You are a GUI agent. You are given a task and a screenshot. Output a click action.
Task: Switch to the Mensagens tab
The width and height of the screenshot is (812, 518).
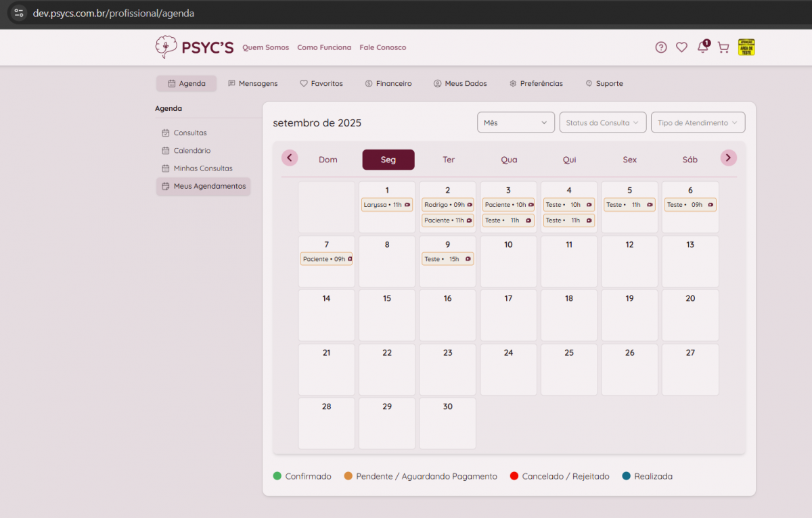tap(253, 84)
